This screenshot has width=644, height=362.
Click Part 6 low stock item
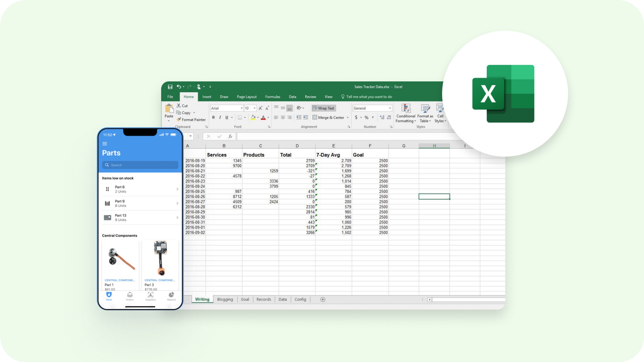coord(139,189)
